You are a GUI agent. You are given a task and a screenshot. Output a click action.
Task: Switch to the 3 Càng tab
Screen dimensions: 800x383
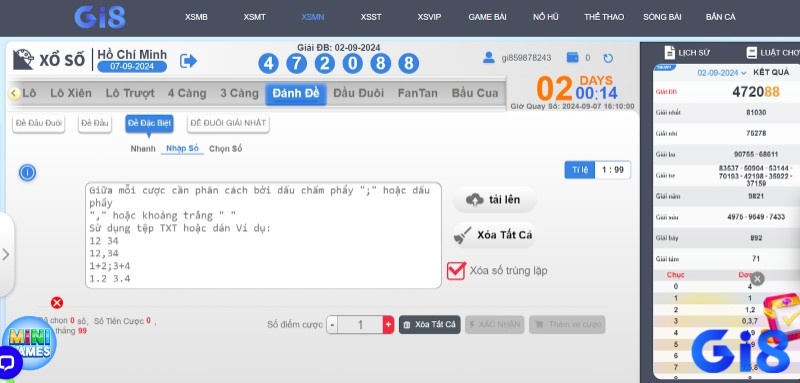(239, 93)
